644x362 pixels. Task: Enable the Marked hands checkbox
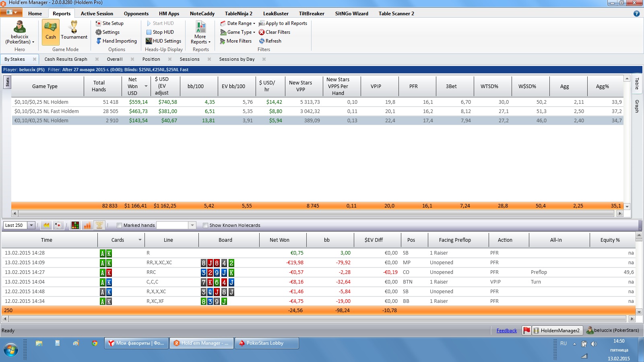(x=119, y=225)
